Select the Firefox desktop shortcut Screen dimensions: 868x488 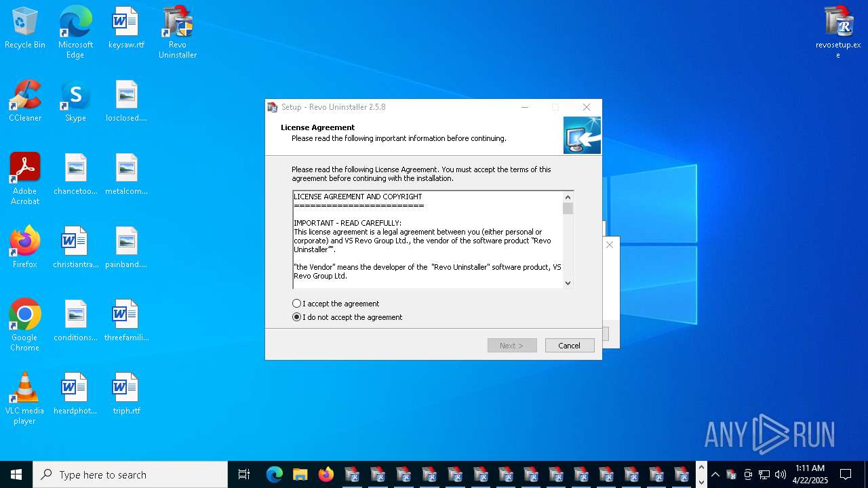[25, 248]
